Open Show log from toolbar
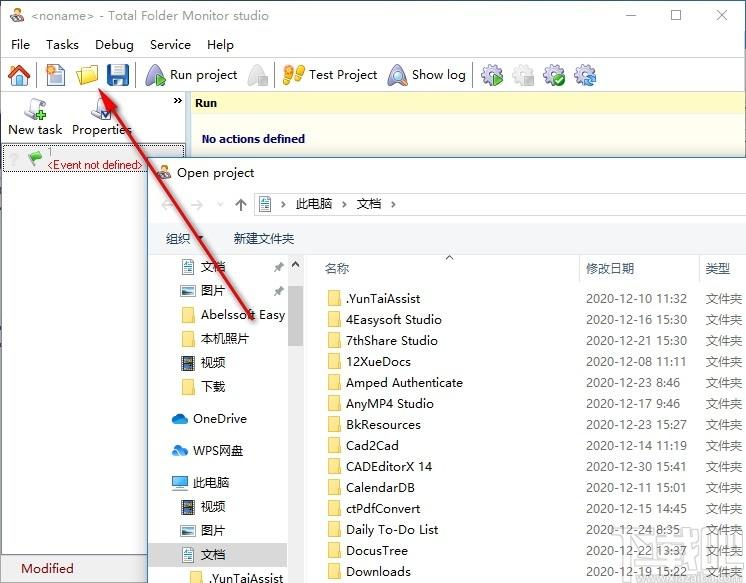Image resolution: width=746 pixels, height=583 pixels. pos(427,75)
